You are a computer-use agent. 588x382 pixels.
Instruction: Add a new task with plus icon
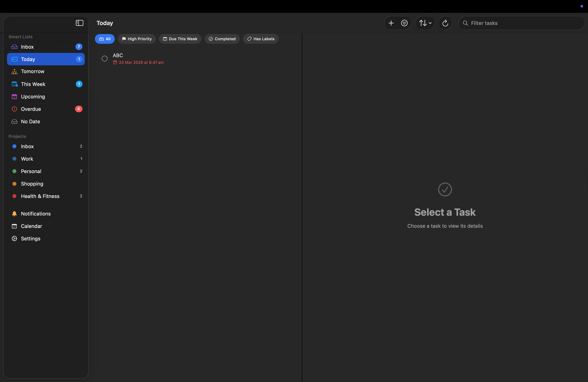pyautogui.click(x=391, y=23)
